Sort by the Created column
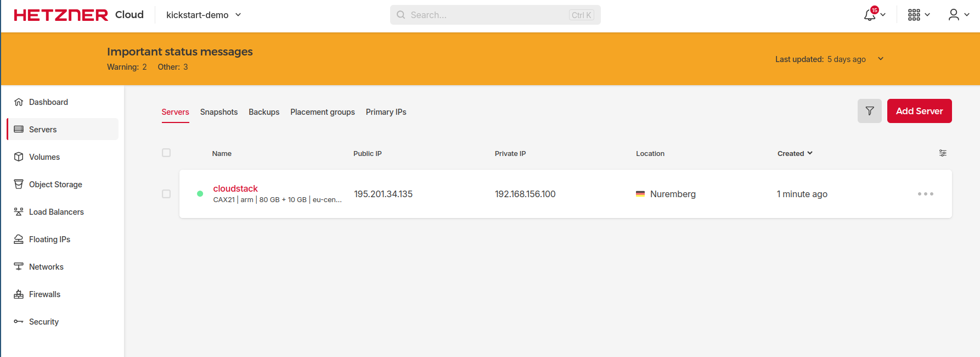Viewport: 980px width, 357px height. (795, 154)
